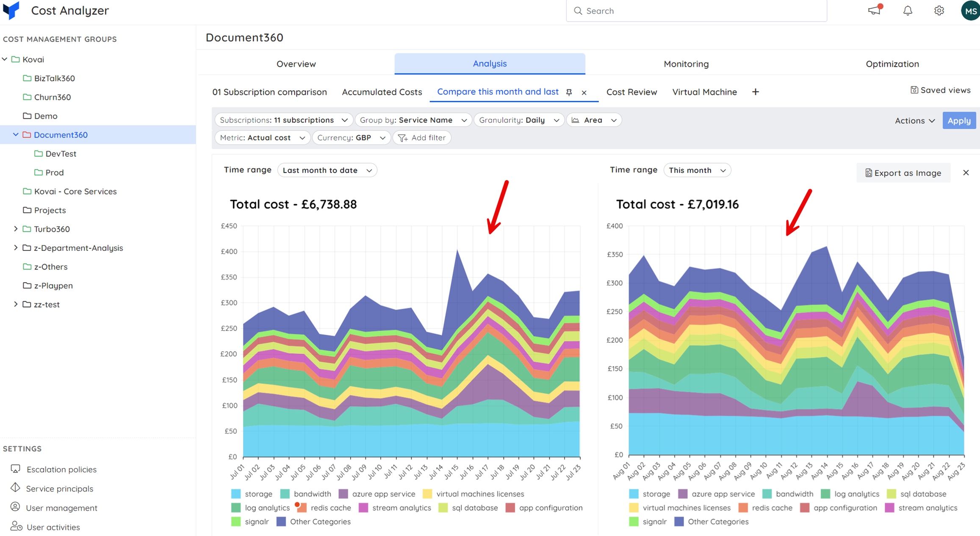Open the Accumulated Costs view

[382, 92]
